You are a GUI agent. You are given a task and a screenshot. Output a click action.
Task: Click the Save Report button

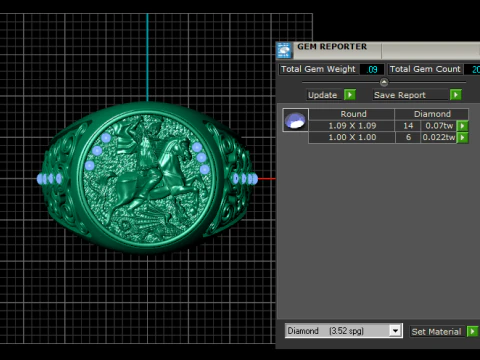pos(411,95)
